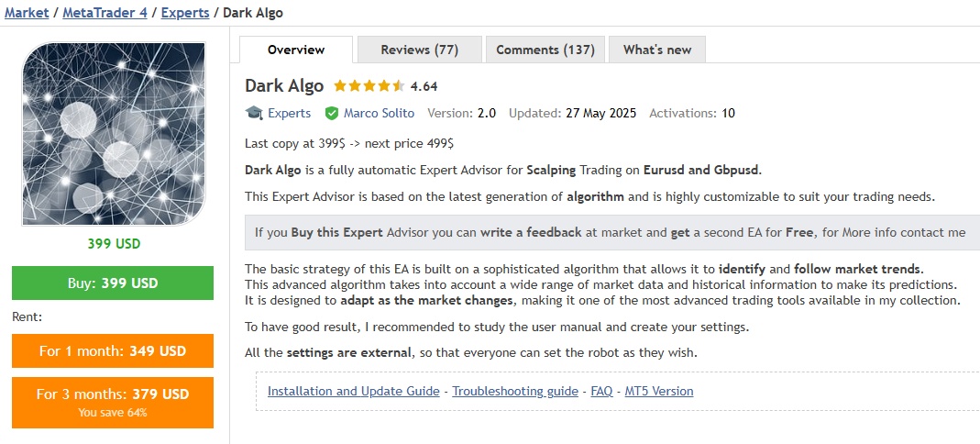980x444 pixels.
Task: Go to the MT5 Version link
Action: [658, 391]
